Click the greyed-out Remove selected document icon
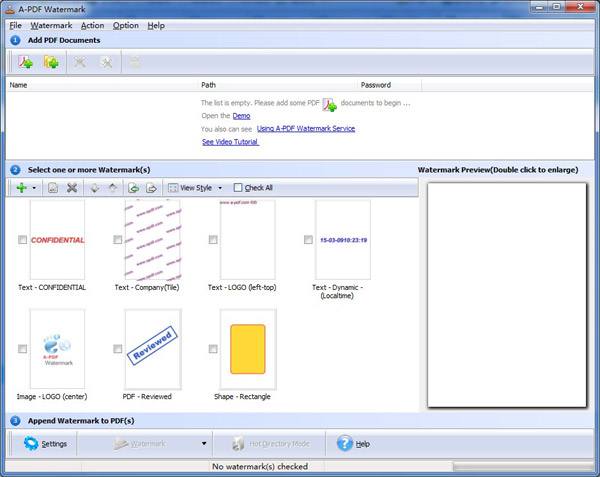600x477 pixels. [x=80, y=62]
